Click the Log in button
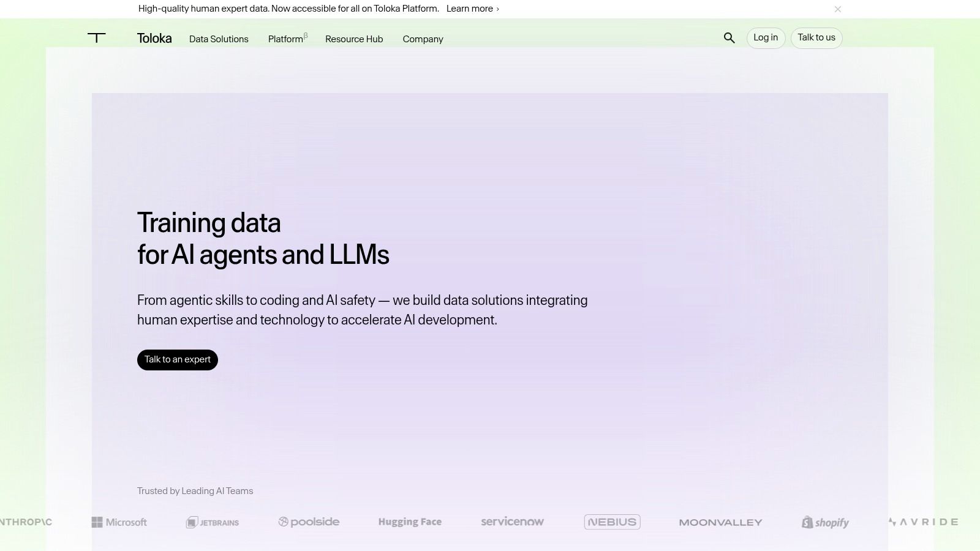This screenshot has width=980, height=551. tap(766, 38)
